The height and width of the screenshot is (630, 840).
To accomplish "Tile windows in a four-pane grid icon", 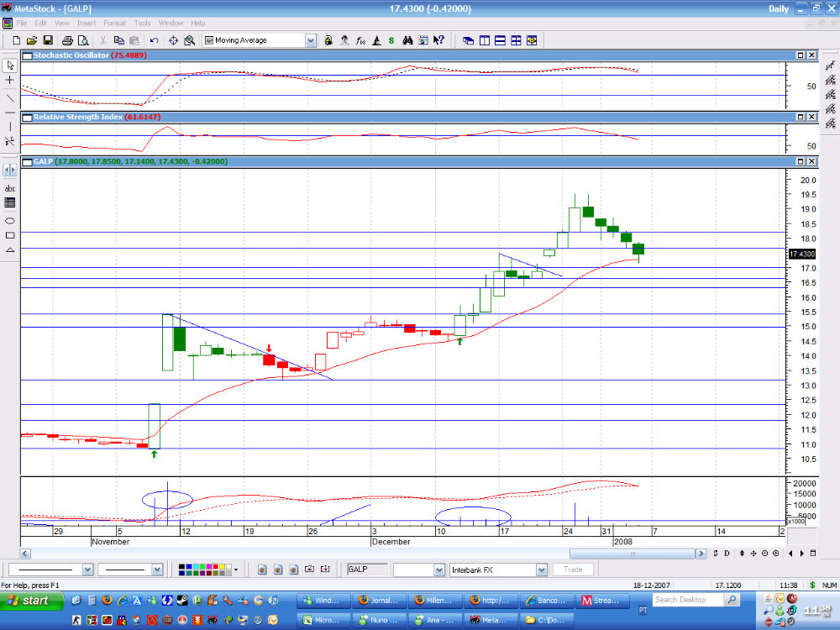I will click(x=516, y=40).
